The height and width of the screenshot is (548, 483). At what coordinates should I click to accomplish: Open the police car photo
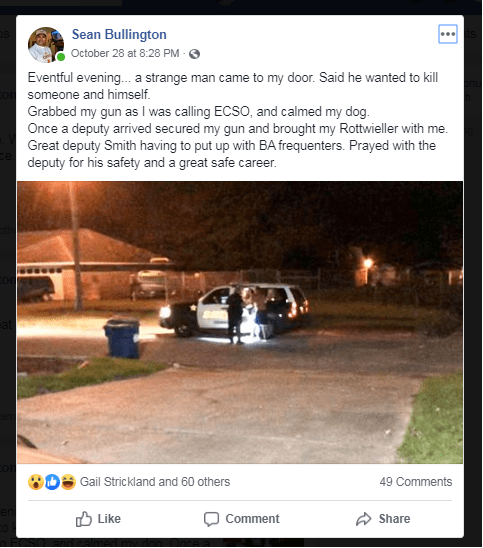[240, 322]
